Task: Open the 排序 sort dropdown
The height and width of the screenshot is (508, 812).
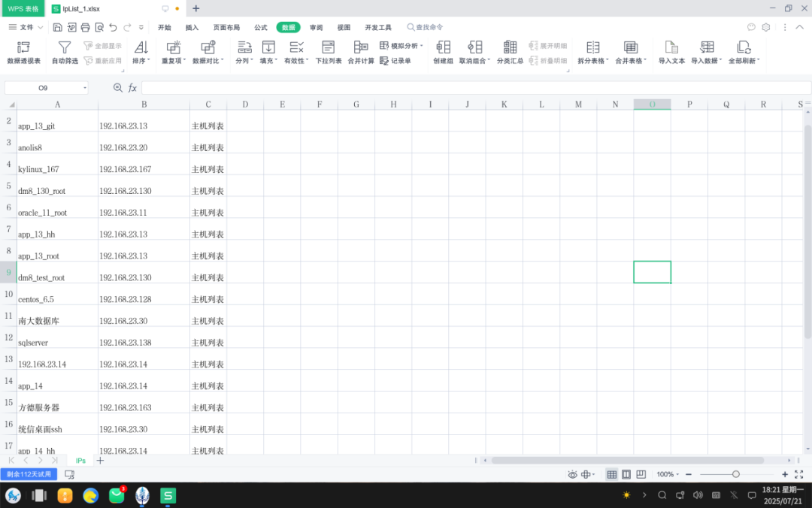Action: tap(141, 53)
